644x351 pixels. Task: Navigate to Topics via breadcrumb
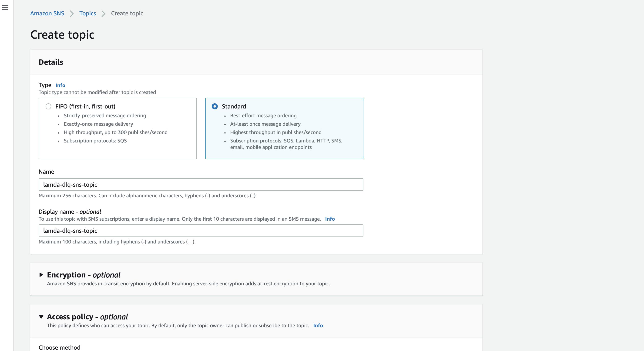(87, 13)
